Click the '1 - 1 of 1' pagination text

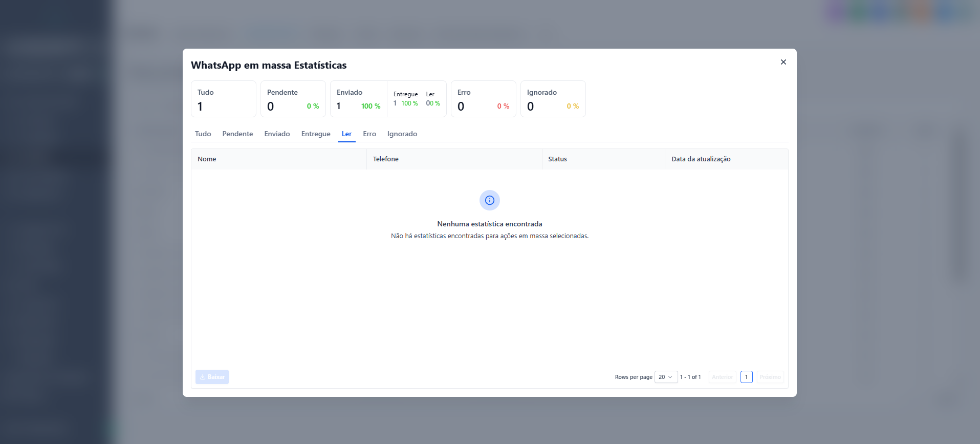point(690,377)
